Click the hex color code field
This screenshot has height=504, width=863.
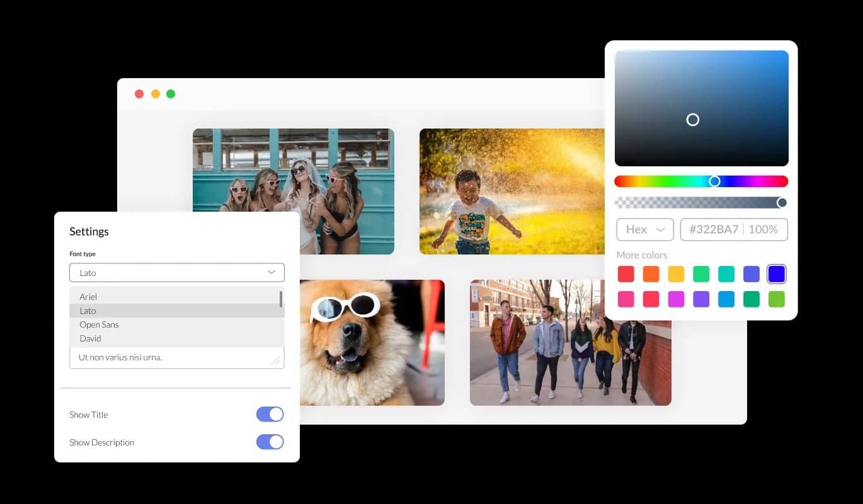714,229
